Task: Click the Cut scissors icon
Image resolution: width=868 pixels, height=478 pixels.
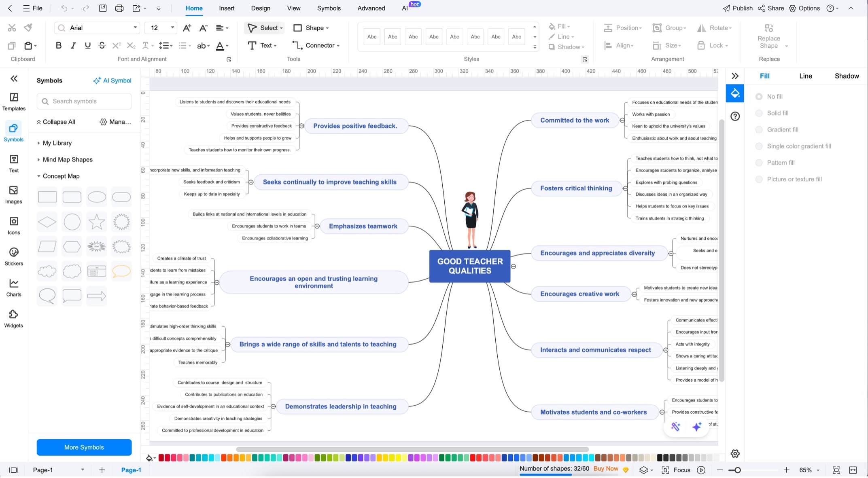Action: click(12, 28)
